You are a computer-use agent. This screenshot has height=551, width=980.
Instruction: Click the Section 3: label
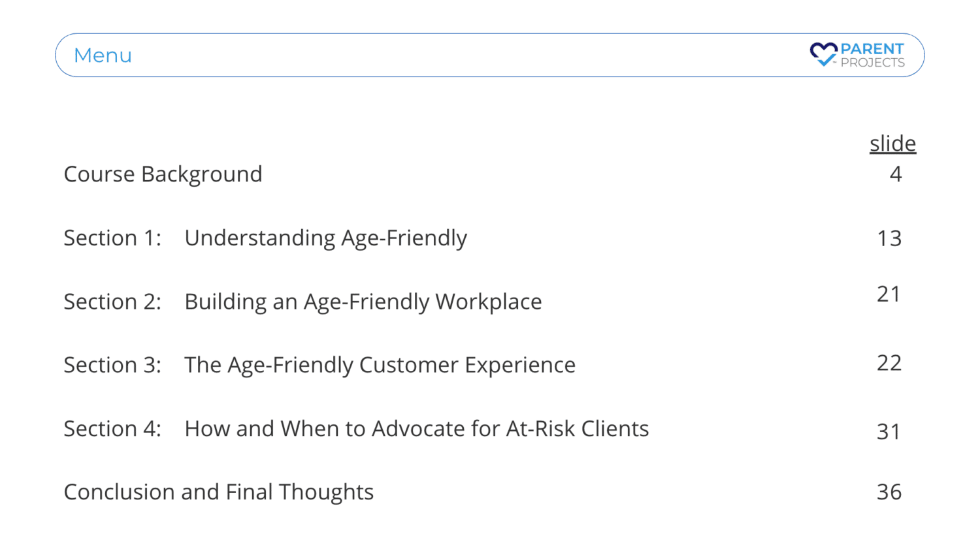click(x=112, y=365)
